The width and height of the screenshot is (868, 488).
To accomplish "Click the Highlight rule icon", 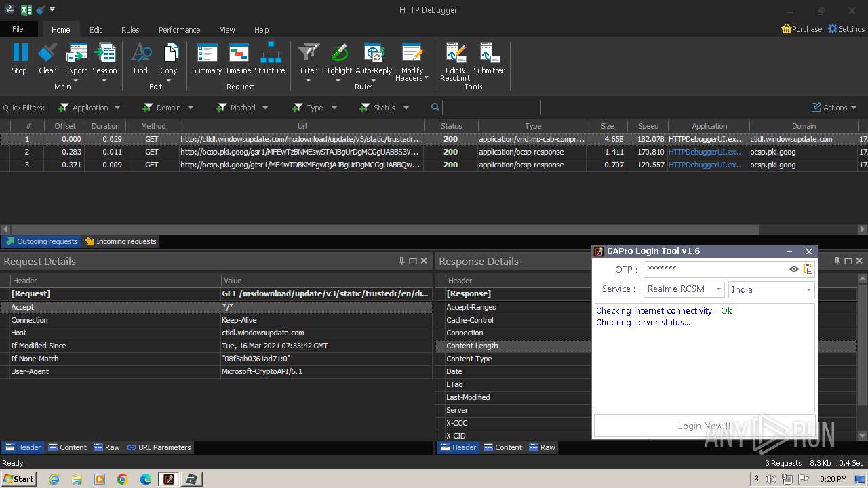I will point(338,53).
